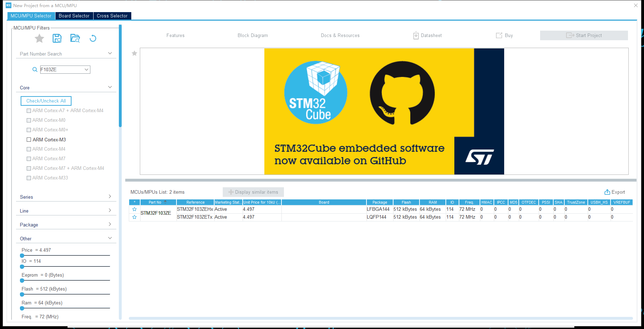644x329 pixels.
Task: Collapse the Core filter section
Action: tap(110, 87)
